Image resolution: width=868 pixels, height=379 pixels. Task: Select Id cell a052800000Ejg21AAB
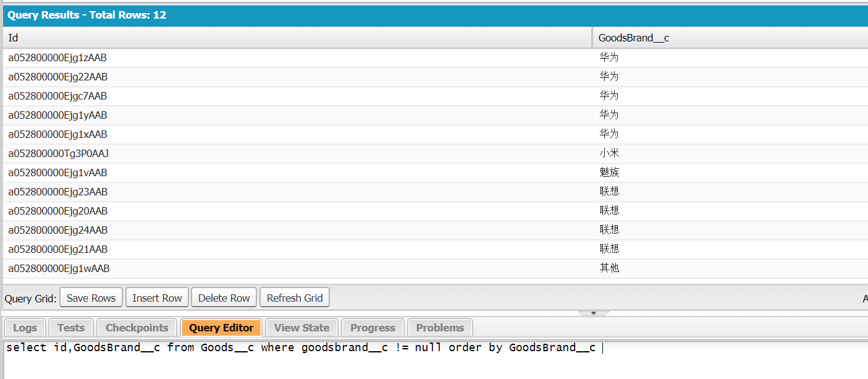pos(297,249)
